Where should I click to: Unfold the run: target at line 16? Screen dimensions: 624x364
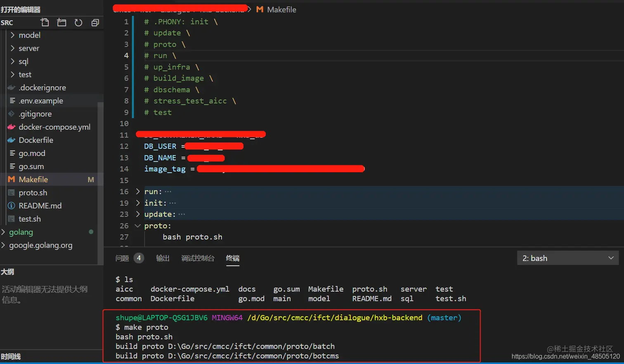(138, 191)
